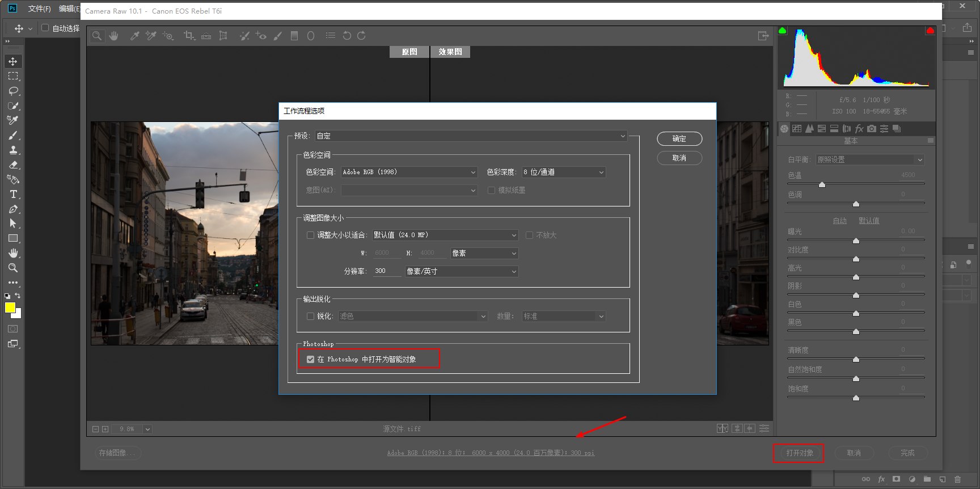Select the Camera Raw hand tool
This screenshot has height=489, width=980.
pos(113,36)
